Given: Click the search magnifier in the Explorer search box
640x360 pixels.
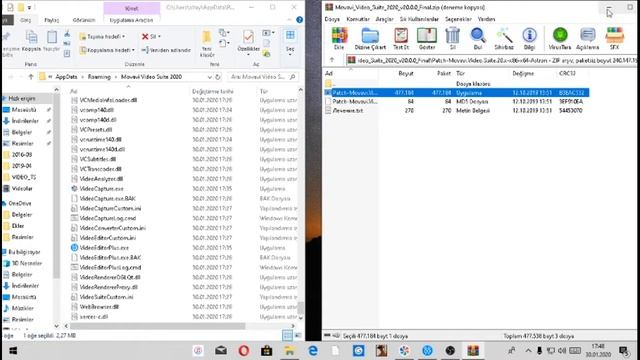Looking at the screenshot, I should 292,77.
